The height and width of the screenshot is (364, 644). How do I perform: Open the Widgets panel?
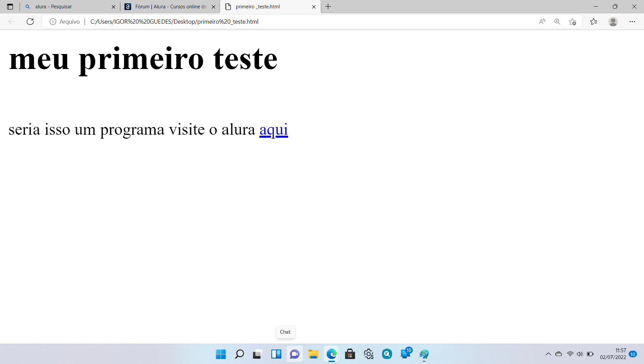[276, 354]
